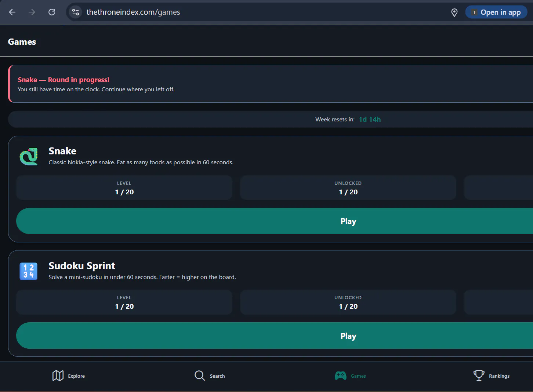Click the Sudoku Sprint game title
This screenshot has height=392, width=533.
(82, 266)
